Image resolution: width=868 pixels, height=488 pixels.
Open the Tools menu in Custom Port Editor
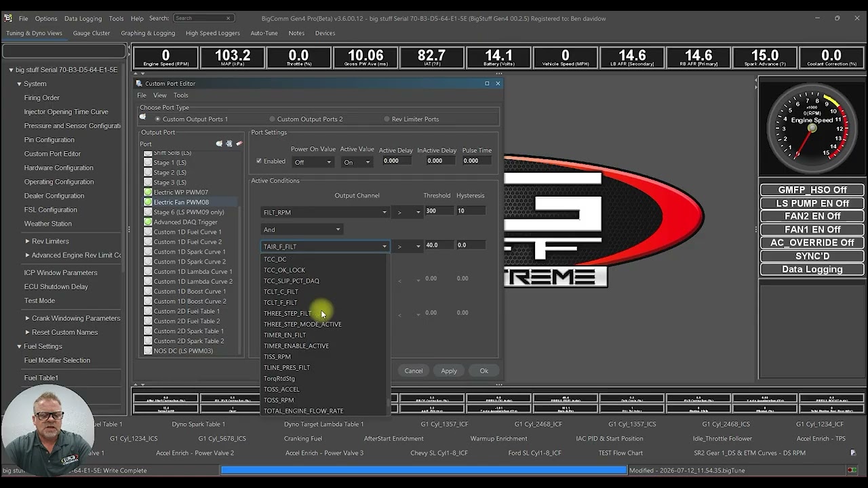point(180,96)
